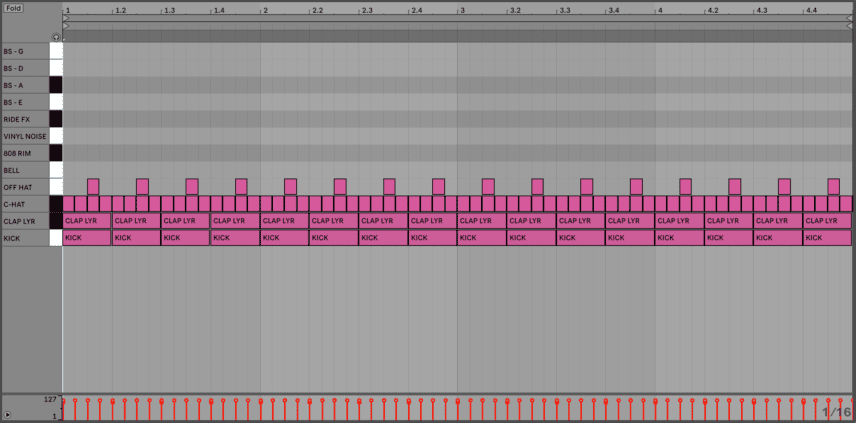Click the 4.4 beat marker in ruler

pos(812,10)
